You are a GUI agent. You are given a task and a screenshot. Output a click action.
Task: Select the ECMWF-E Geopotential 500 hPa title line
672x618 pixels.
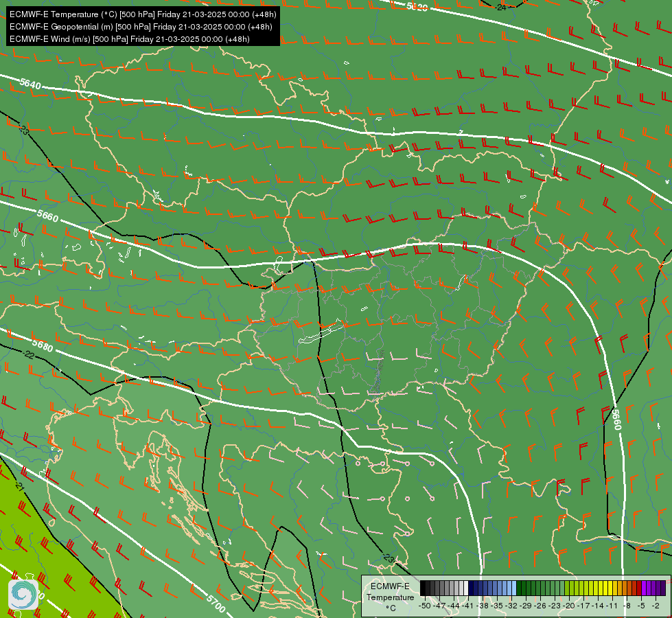[141, 27]
